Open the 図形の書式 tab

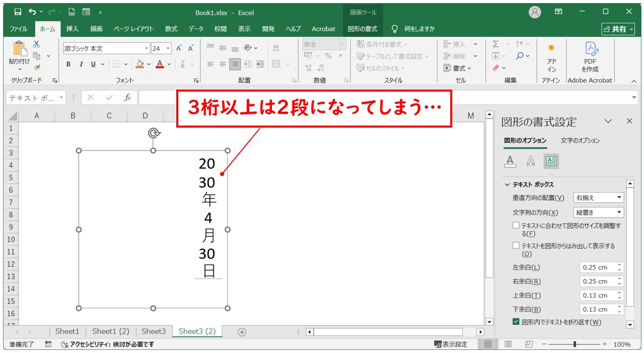coord(362,29)
